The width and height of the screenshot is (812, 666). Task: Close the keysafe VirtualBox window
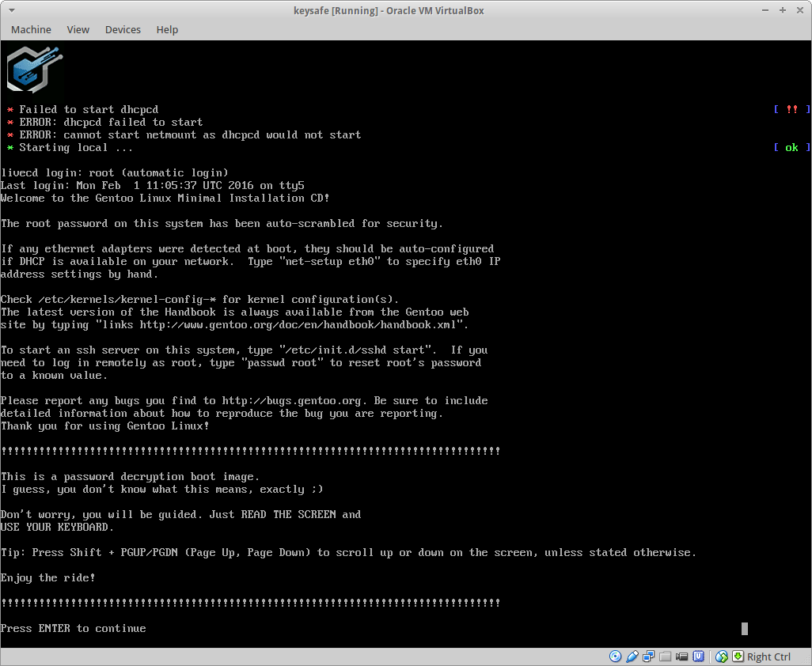[799, 10]
